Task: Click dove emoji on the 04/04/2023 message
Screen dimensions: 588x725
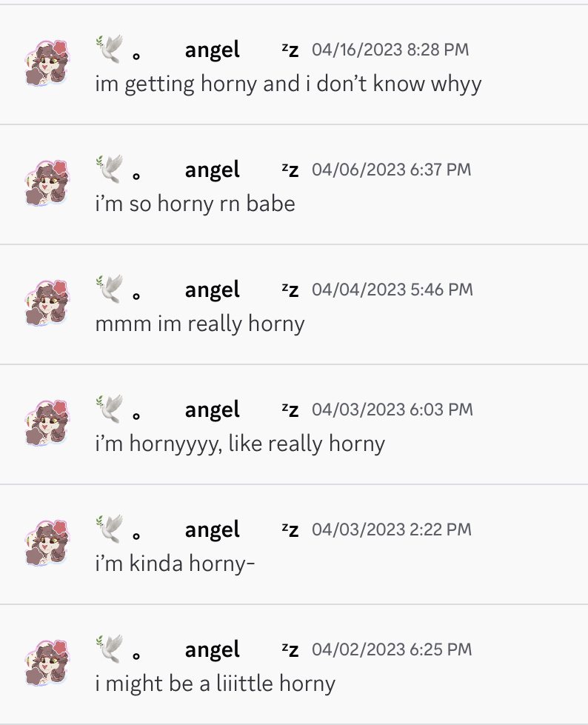Action: tap(110, 289)
